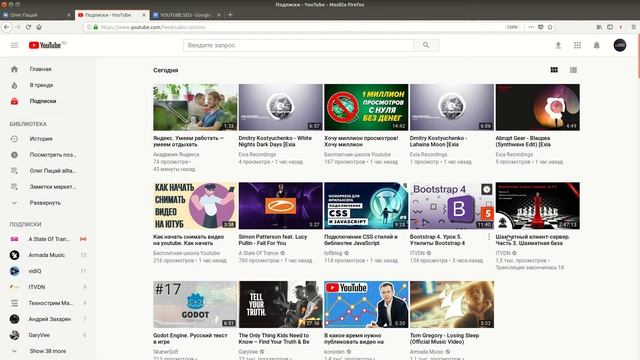Open the Firefox library icon

coord(599,27)
